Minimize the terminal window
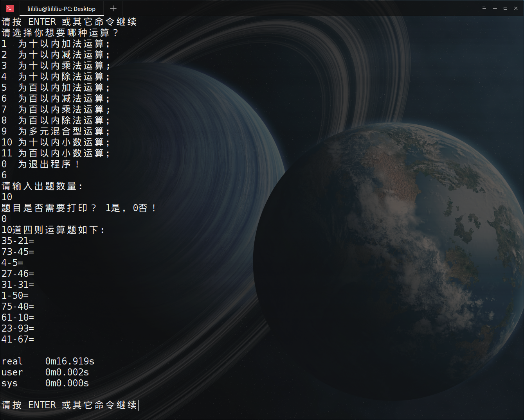Image resolution: width=524 pixels, height=420 pixels. tap(495, 8)
